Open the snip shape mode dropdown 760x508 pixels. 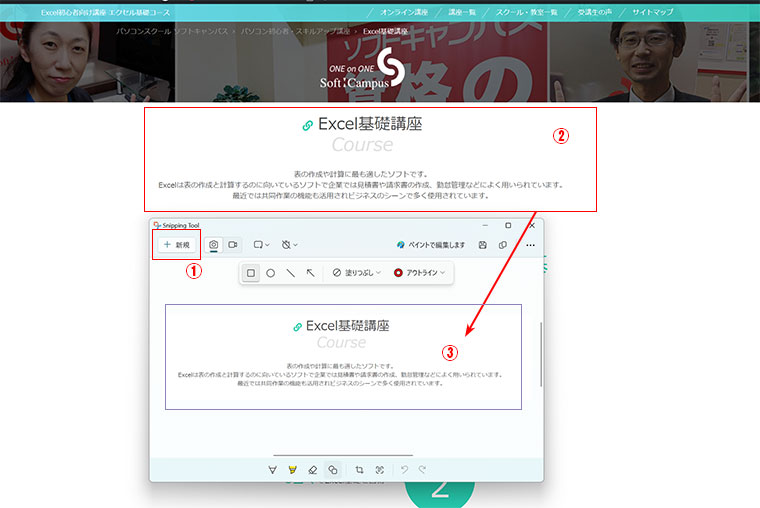(261, 245)
